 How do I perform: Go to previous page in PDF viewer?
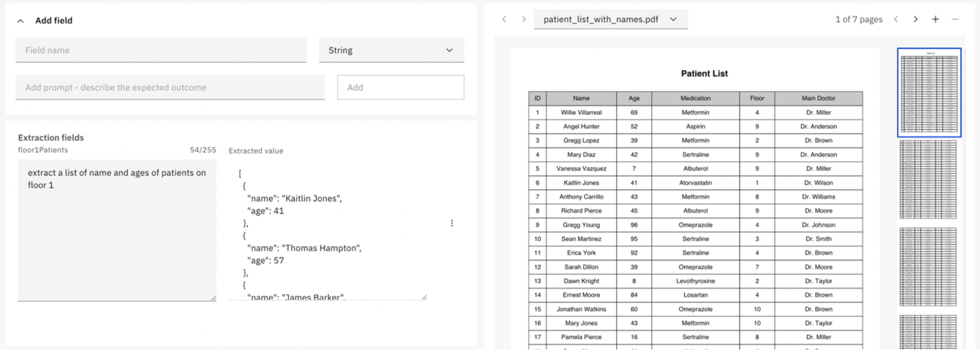click(x=896, y=20)
